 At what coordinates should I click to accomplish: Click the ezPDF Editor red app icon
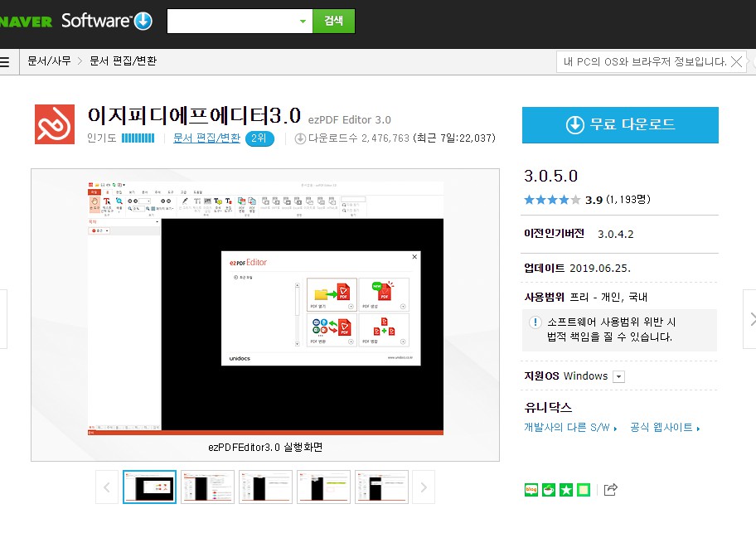coord(55,124)
